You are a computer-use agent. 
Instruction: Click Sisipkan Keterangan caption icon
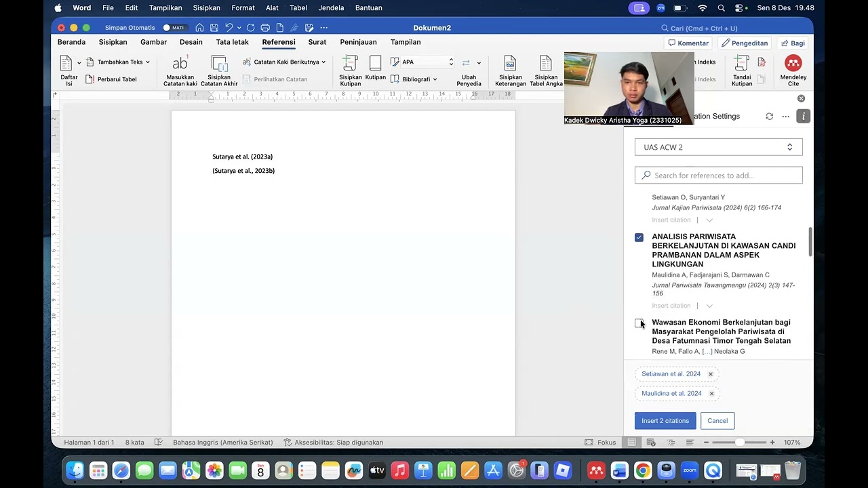(x=510, y=64)
